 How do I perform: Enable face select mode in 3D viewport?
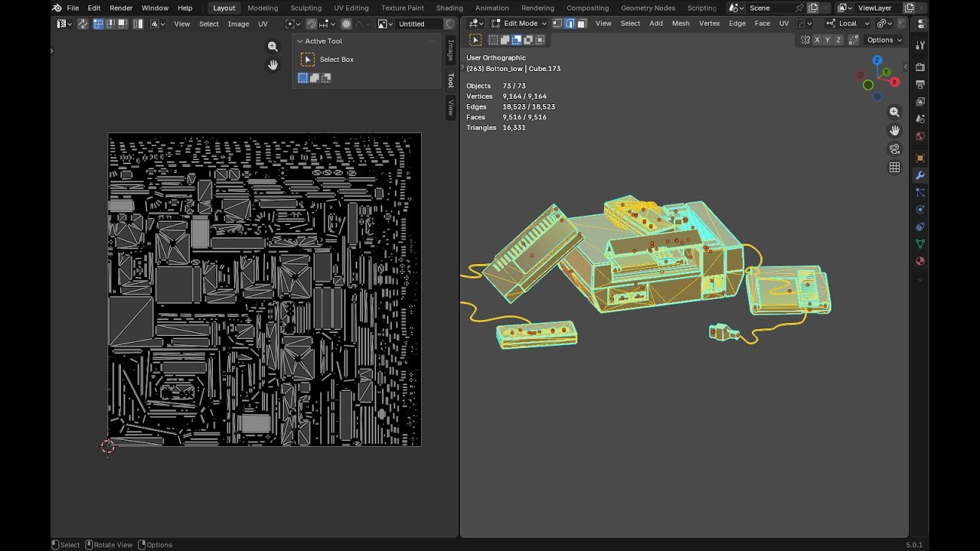[x=582, y=24]
